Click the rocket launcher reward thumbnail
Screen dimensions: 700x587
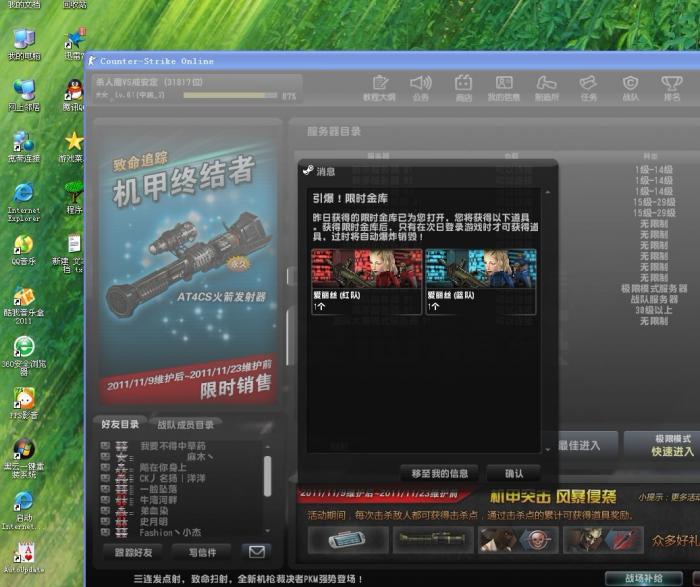click(x=433, y=540)
